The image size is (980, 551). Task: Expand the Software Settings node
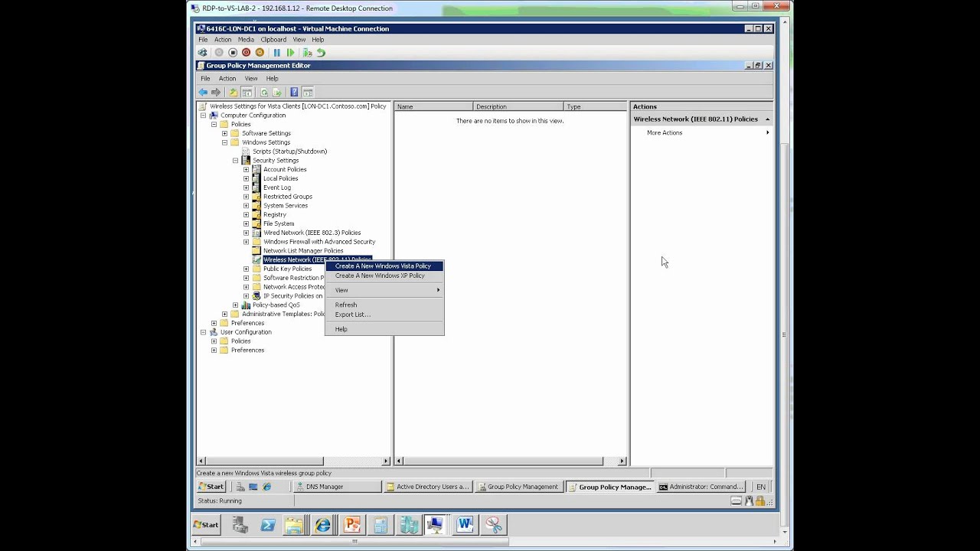pyautogui.click(x=224, y=133)
